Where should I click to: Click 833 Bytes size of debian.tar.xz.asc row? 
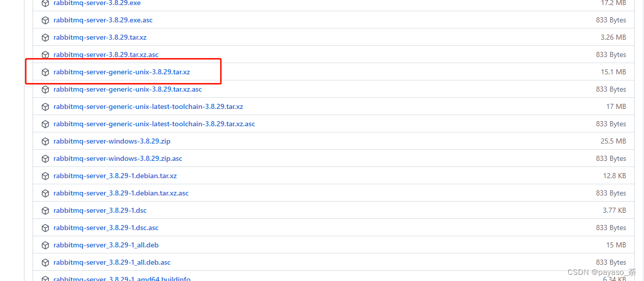611,193
